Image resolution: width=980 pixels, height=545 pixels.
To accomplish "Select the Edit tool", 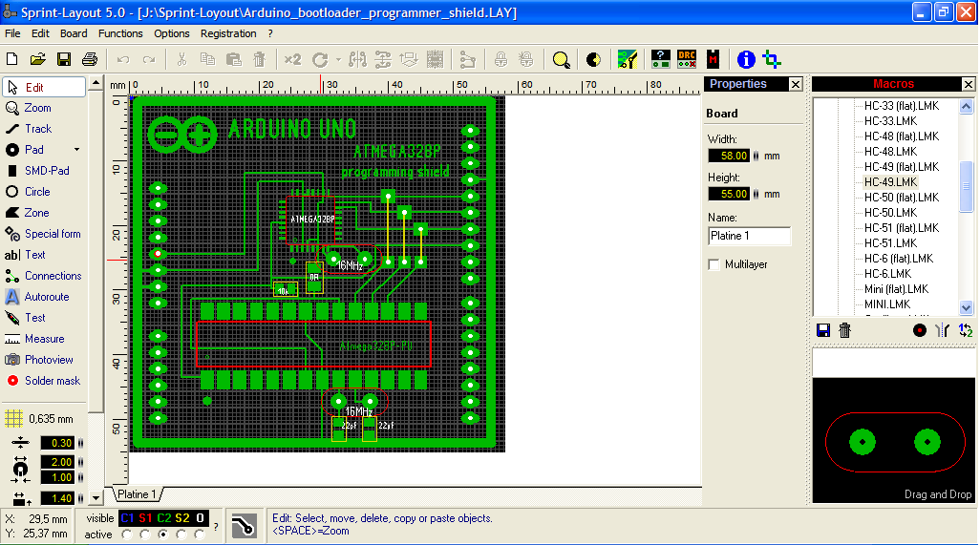I will (44, 88).
